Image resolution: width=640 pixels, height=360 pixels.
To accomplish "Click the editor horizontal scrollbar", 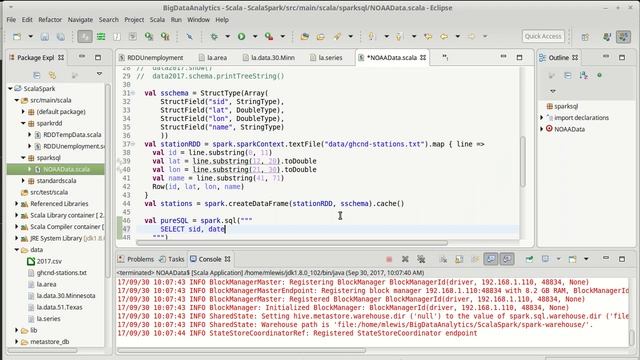I will coord(292,243).
